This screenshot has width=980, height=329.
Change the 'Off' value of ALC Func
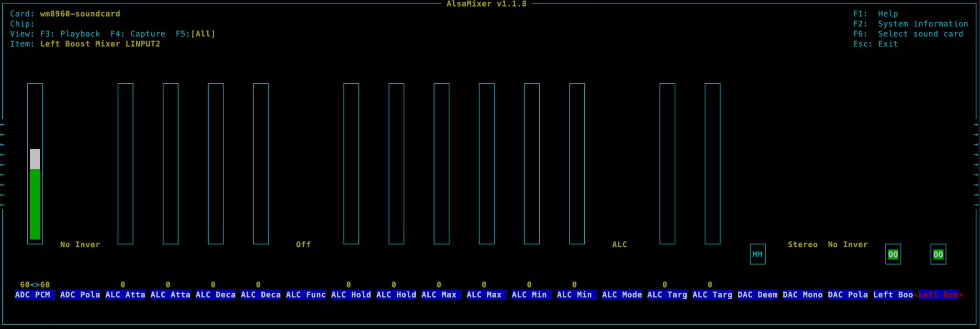click(303, 244)
